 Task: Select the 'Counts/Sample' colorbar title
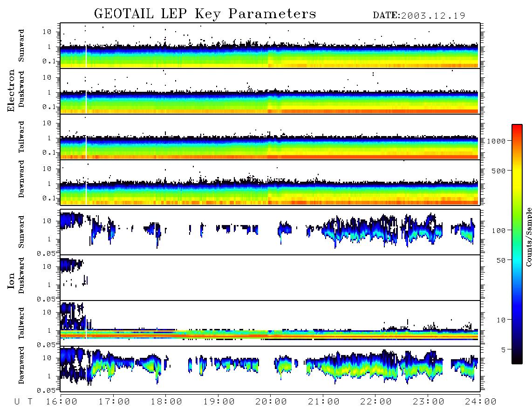tap(529, 237)
